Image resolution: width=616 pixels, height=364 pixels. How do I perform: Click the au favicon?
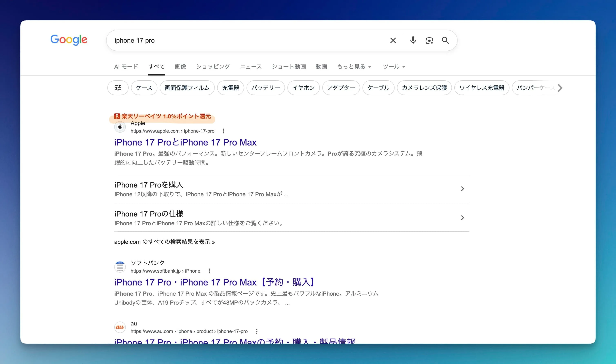[120, 327]
